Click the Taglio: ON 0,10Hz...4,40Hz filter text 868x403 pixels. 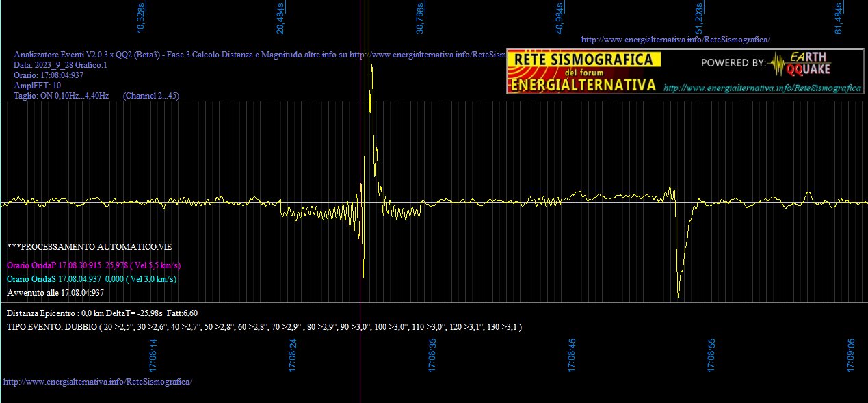click(62, 96)
